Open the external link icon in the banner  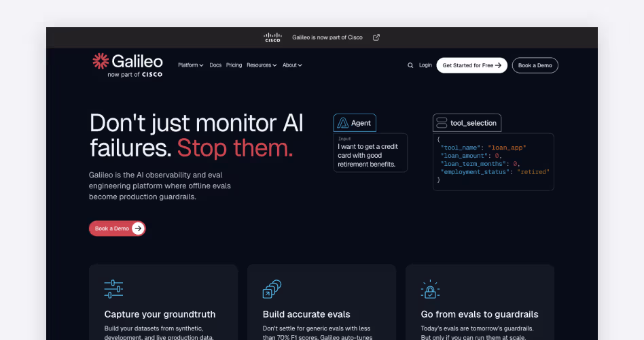[376, 37]
